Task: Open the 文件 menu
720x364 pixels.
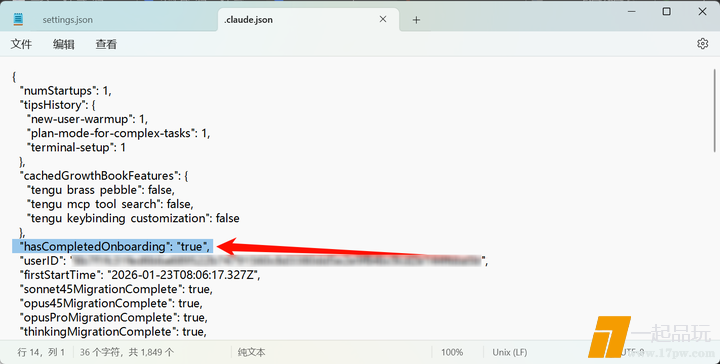Action: [21, 44]
